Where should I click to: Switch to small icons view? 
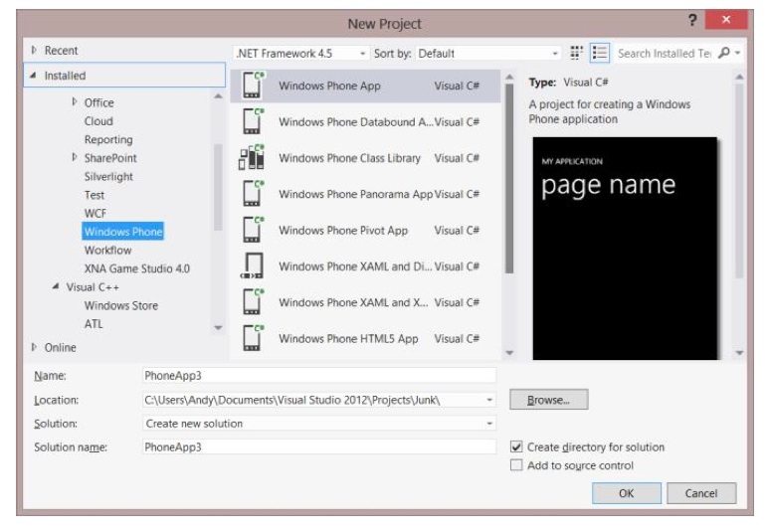point(576,53)
